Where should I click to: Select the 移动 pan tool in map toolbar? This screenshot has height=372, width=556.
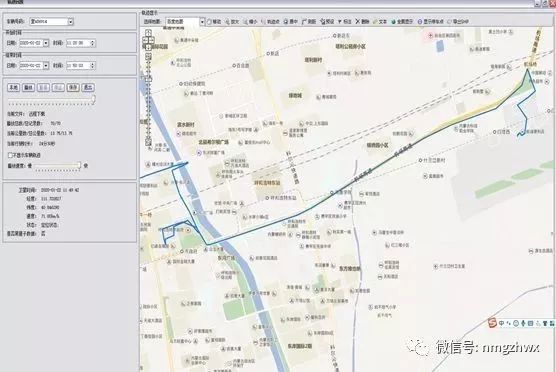[214, 22]
